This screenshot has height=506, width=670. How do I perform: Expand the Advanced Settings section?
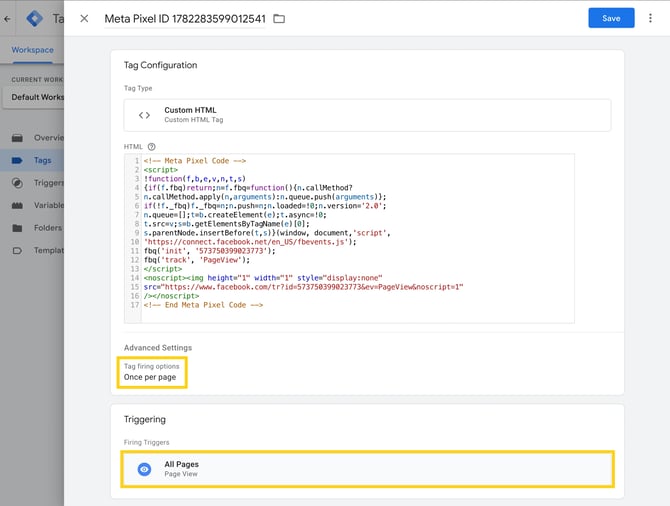(x=158, y=347)
